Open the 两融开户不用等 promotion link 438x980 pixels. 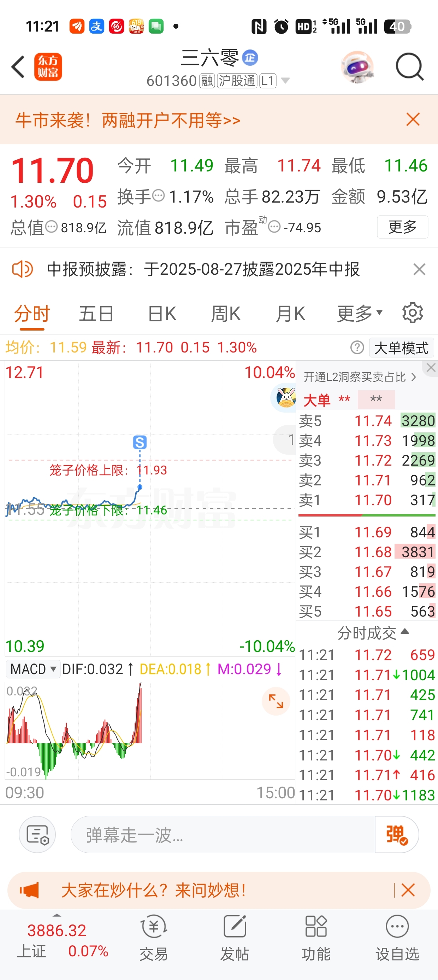[x=171, y=120]
